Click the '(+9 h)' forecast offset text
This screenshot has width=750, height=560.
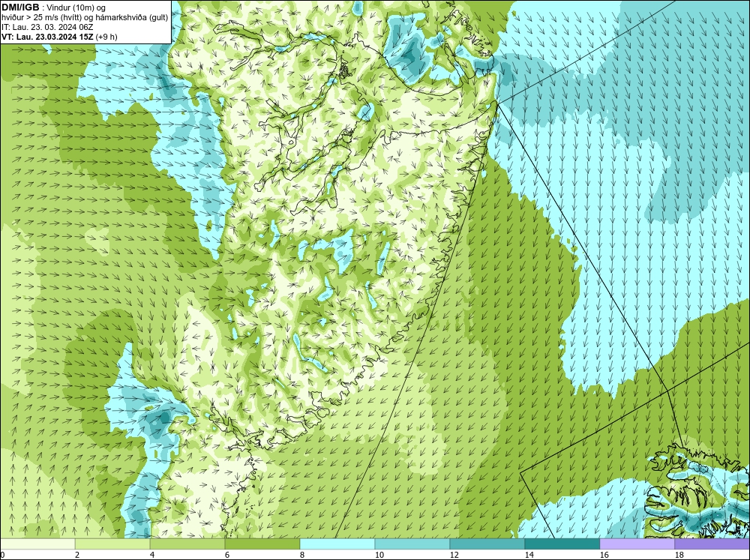click(106, 37)
